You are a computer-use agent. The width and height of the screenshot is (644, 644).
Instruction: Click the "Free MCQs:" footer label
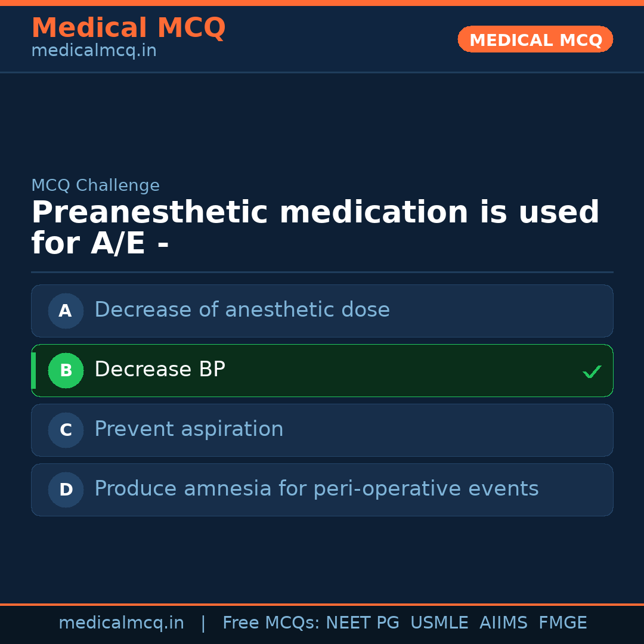tap(271, 623)
